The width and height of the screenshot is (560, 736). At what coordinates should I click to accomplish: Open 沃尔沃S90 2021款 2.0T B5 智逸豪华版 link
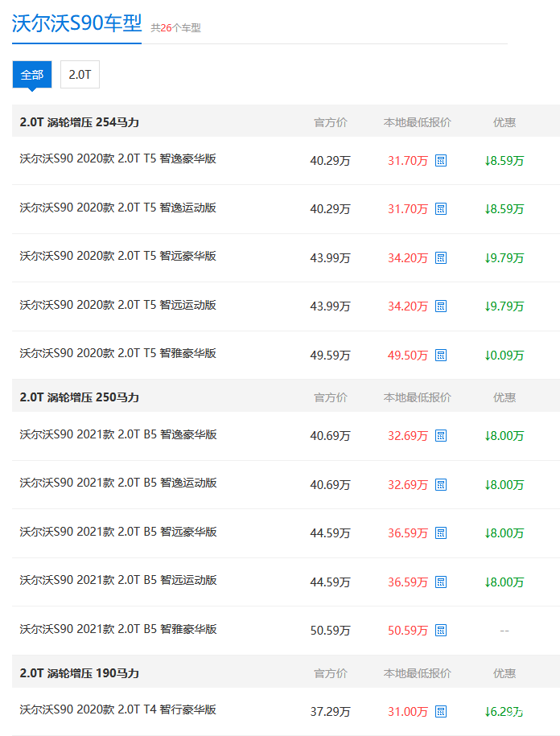click(117, 434)
